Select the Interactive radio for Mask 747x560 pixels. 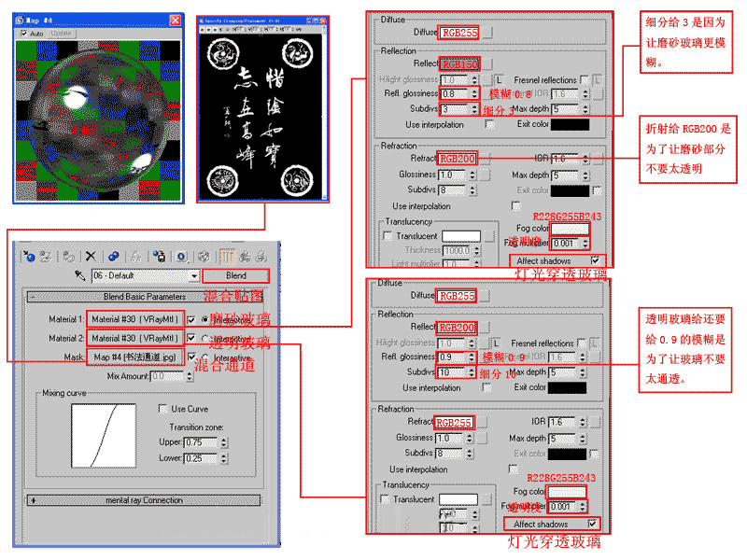click(x=204, y=357)
